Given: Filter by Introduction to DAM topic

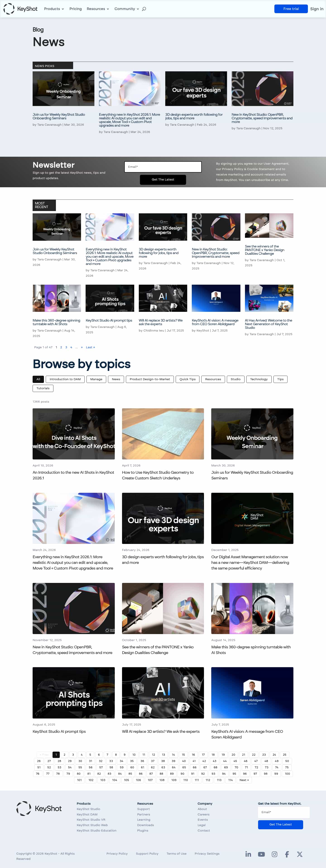Looking at the screenshot, I should coord(65,379).
